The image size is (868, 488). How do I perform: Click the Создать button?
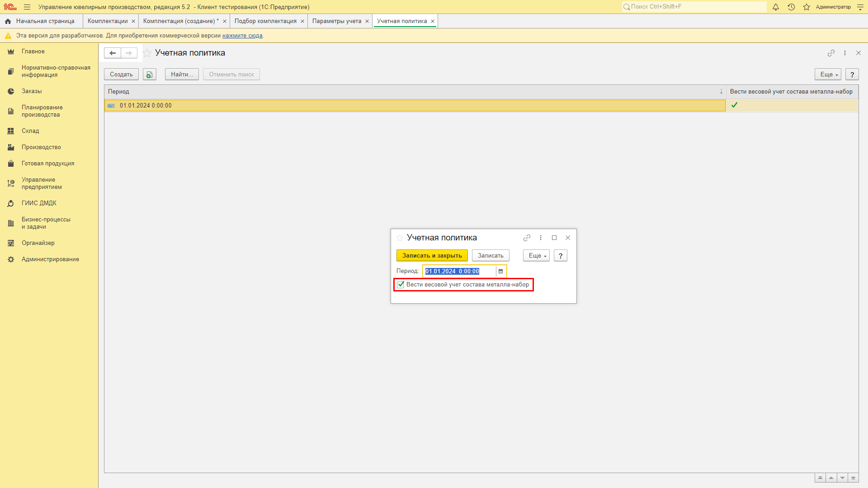121,75
